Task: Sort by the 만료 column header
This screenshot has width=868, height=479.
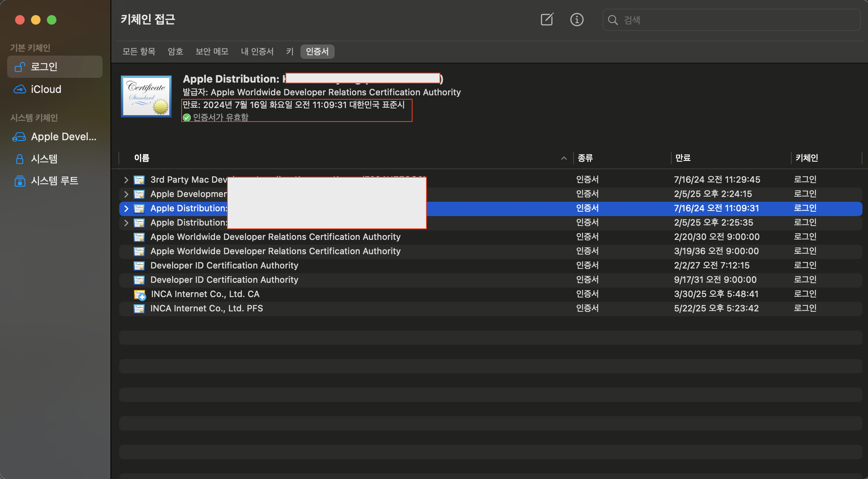Action: [683, 158]
